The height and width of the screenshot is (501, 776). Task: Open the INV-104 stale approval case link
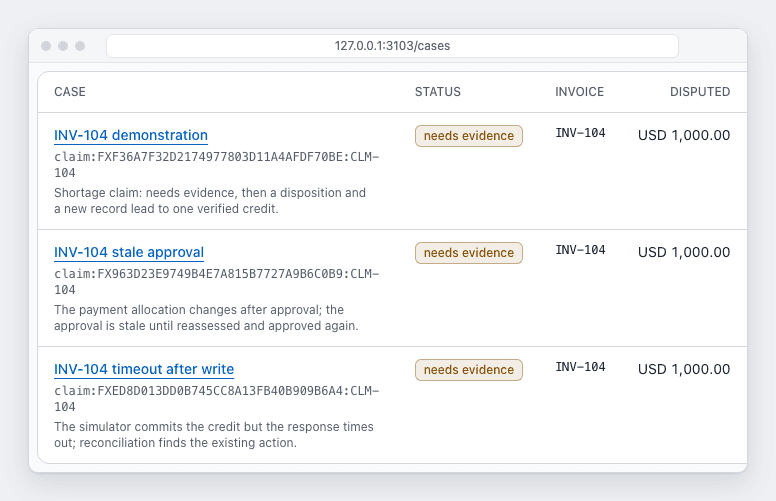pos(129,252)
